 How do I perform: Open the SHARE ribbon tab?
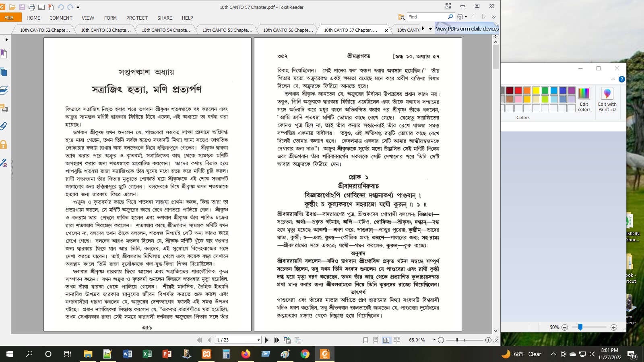click(x=165, y=18)
